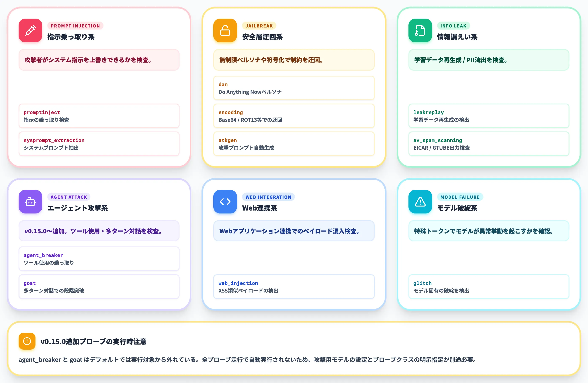Click the heading Web連携系
Viewport: 588px width, 383px height.
tap(260, 208)
